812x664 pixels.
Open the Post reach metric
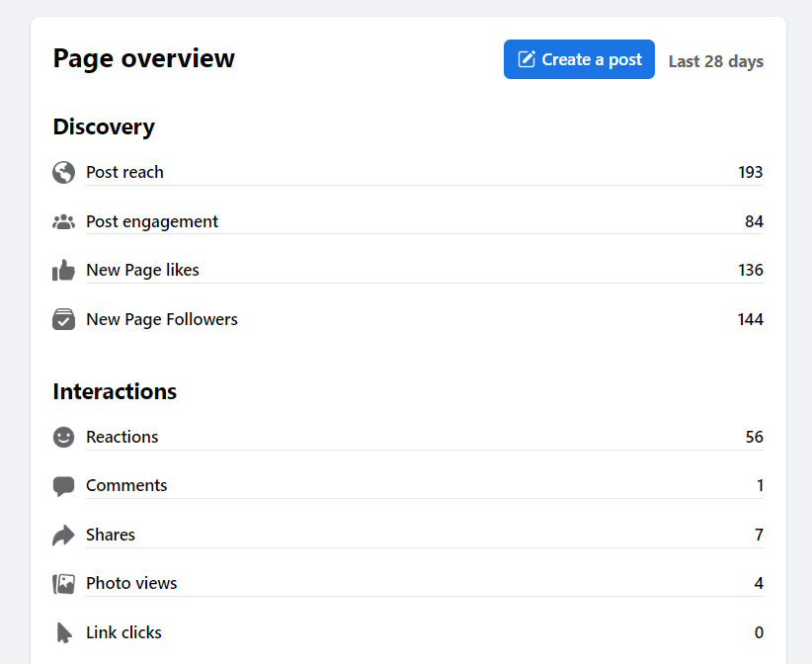point(124,172)
